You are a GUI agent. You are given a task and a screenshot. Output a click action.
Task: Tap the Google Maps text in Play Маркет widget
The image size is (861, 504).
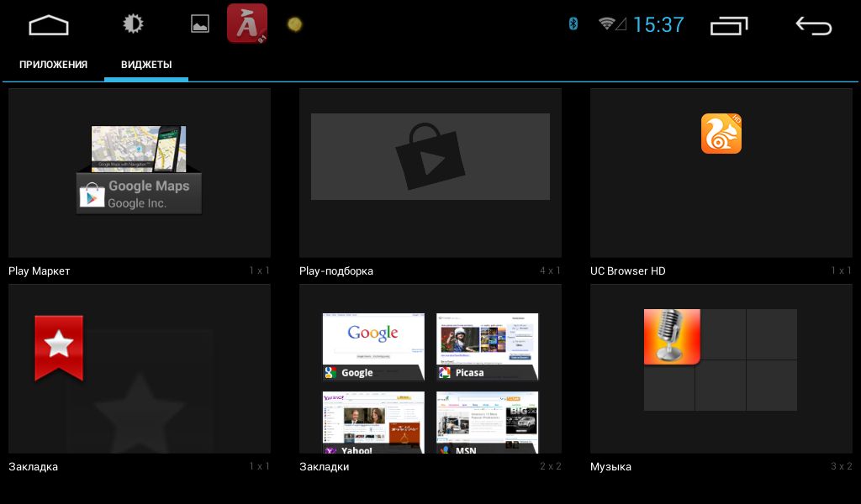pyautogui.click(x=149, y=186)
